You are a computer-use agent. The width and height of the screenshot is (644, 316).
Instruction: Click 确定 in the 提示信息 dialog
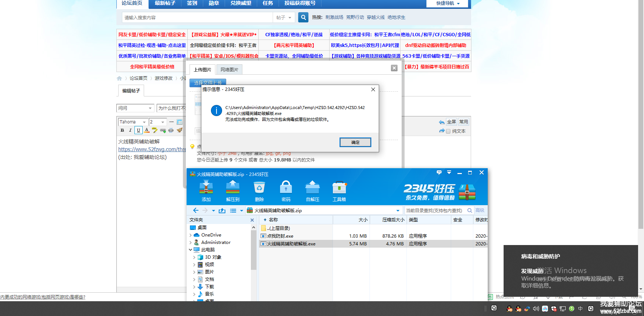pos(355,142)
